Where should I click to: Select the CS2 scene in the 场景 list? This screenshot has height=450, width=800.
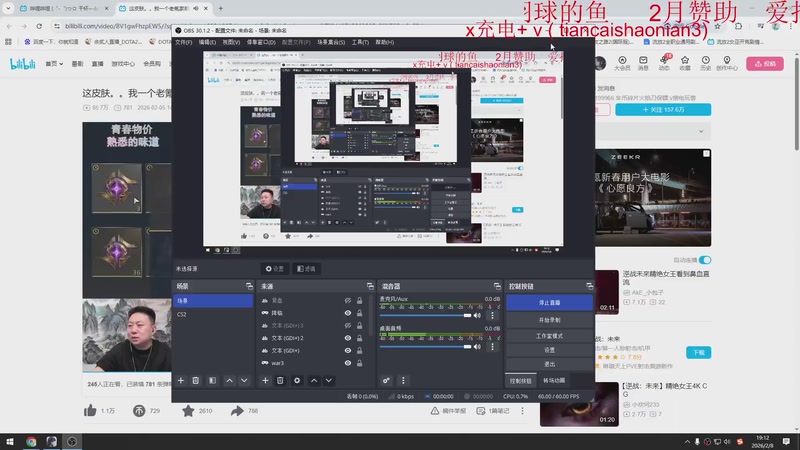click(213, 314)
